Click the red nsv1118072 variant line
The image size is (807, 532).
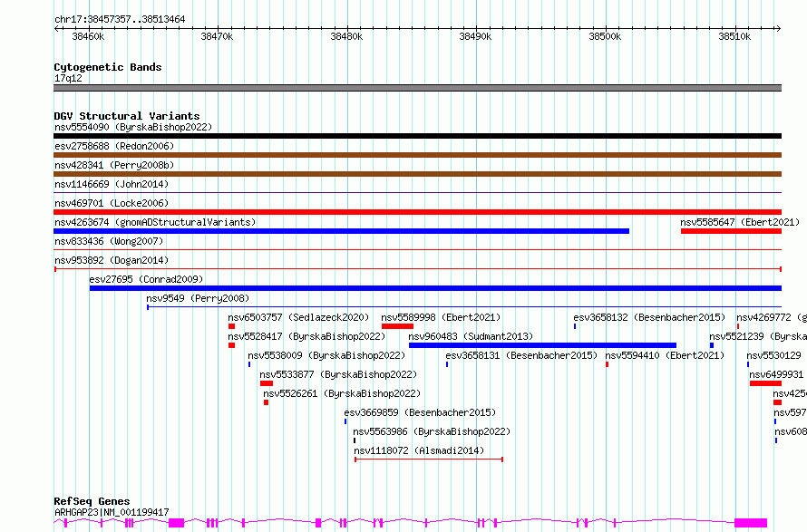429,459
